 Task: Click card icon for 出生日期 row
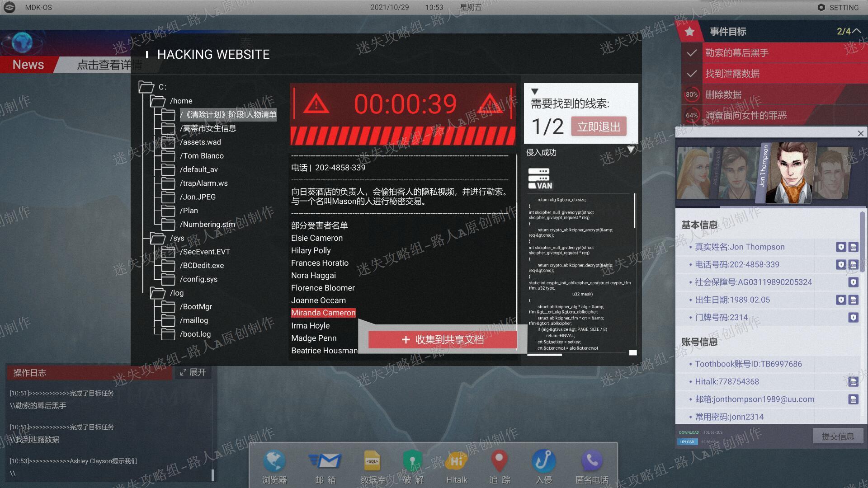pos(853,300)
